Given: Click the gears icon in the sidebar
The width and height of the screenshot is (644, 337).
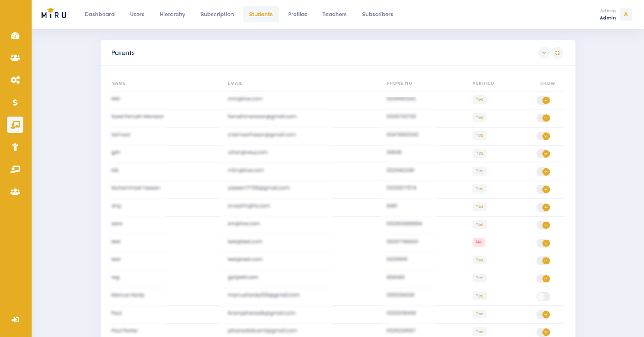Looking at the screenshot, I should [x=15, y=80].
